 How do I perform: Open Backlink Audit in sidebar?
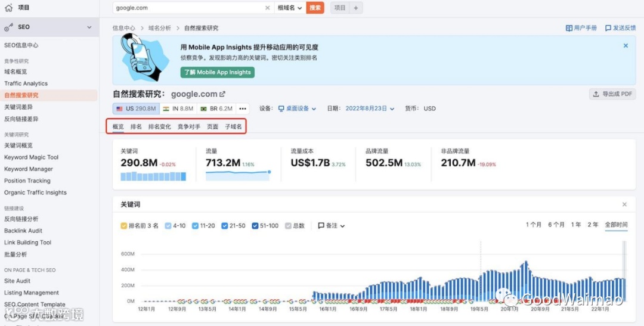23,231
